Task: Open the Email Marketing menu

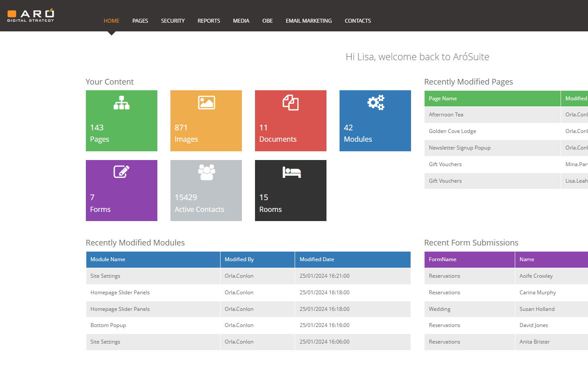Action: [x=309, y=20]
